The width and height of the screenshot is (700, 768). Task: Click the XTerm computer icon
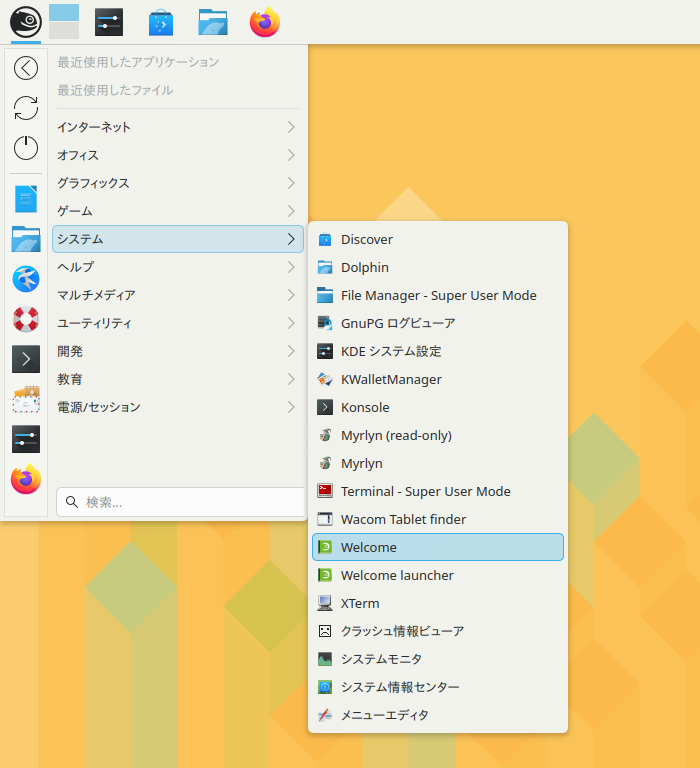coord(325,603)
